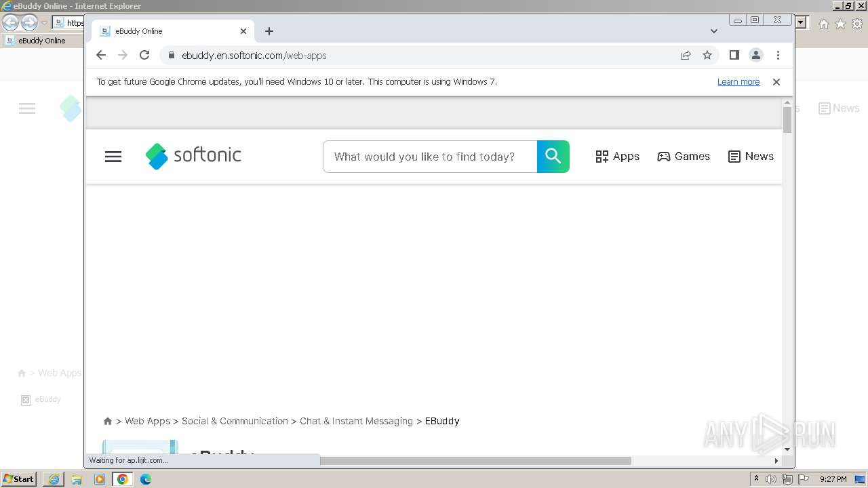Open Chrome's three-dot menu
Viewport: 868px width, 488px height.
click(x=778, y=55)
